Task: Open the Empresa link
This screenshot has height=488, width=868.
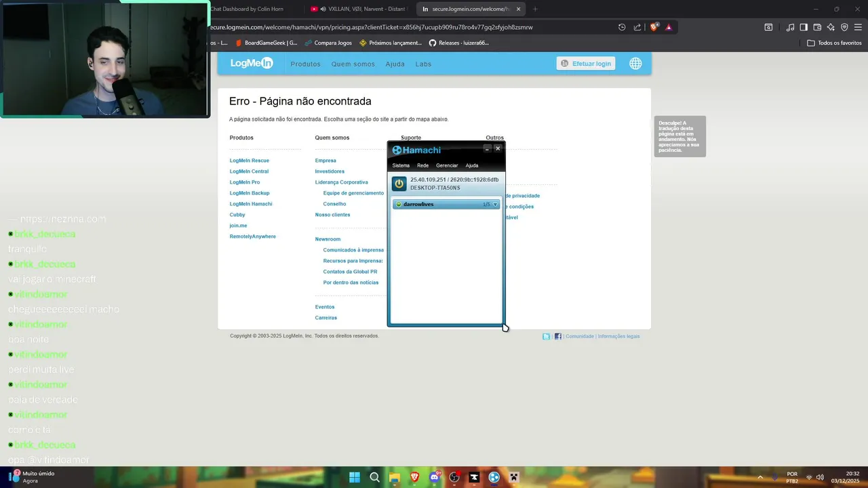Action: tap(325, 161)
